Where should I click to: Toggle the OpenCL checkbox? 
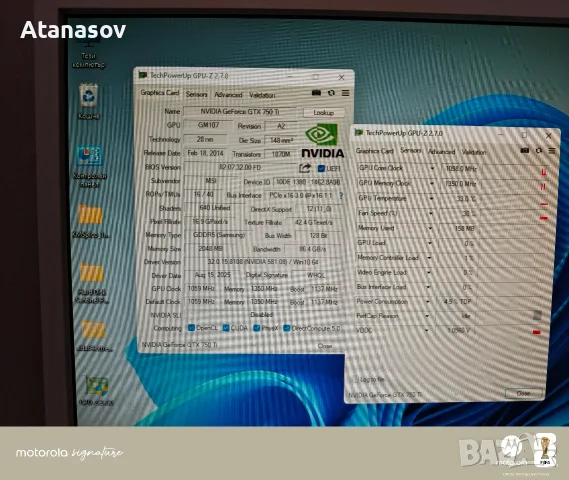(191, 328)
